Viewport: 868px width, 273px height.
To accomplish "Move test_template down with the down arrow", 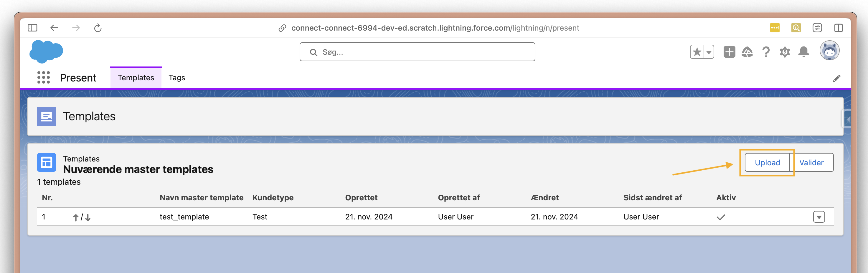I will point(88,217).
